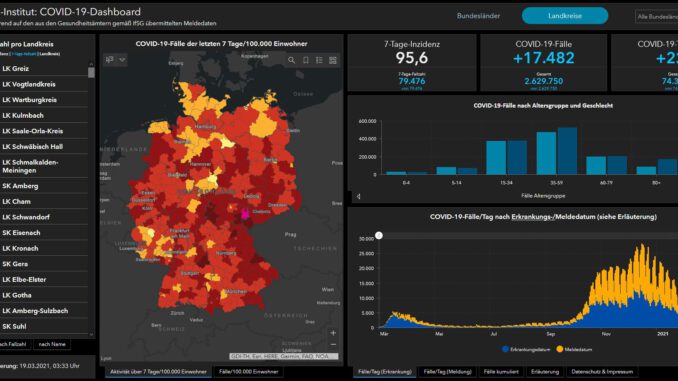The image size is (678, 381).
Task: Select LK Greiz in the list
Action: (x=44, y=68)
